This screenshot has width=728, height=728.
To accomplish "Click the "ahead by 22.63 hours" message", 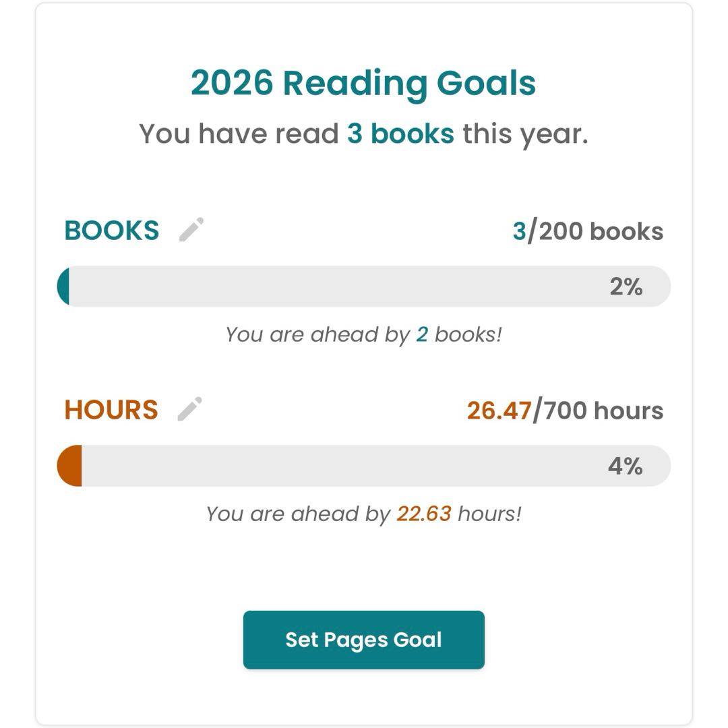I will [363, 514].
